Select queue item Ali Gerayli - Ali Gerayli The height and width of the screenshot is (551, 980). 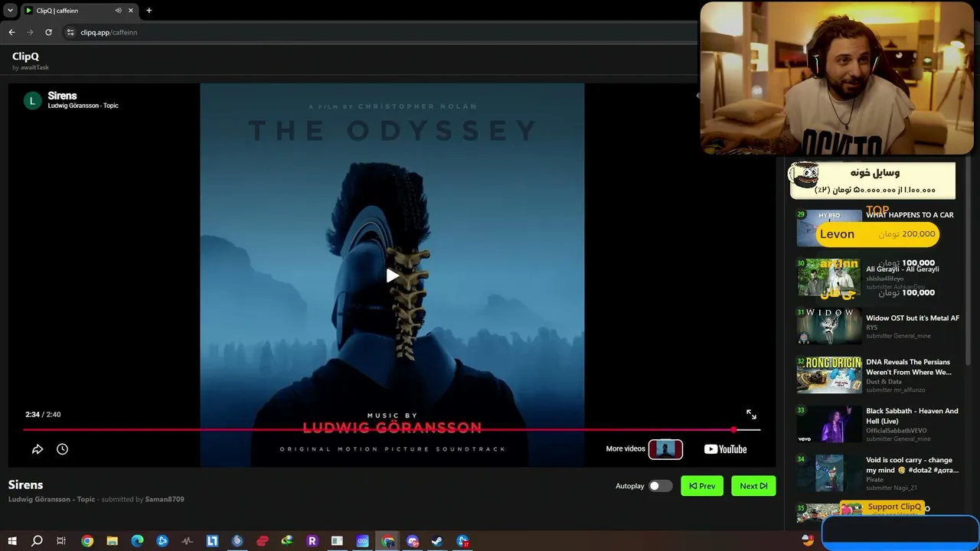coord(902,269)
